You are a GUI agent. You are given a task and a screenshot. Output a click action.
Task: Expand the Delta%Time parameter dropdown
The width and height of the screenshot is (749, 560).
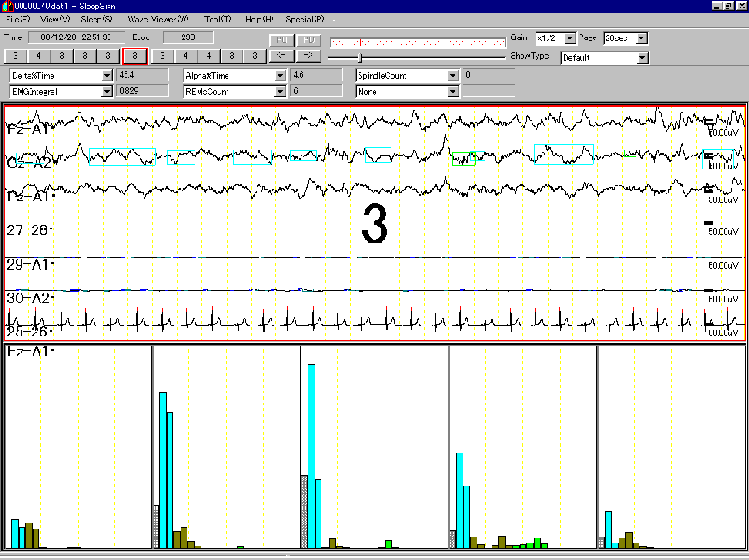click(107, 76)
